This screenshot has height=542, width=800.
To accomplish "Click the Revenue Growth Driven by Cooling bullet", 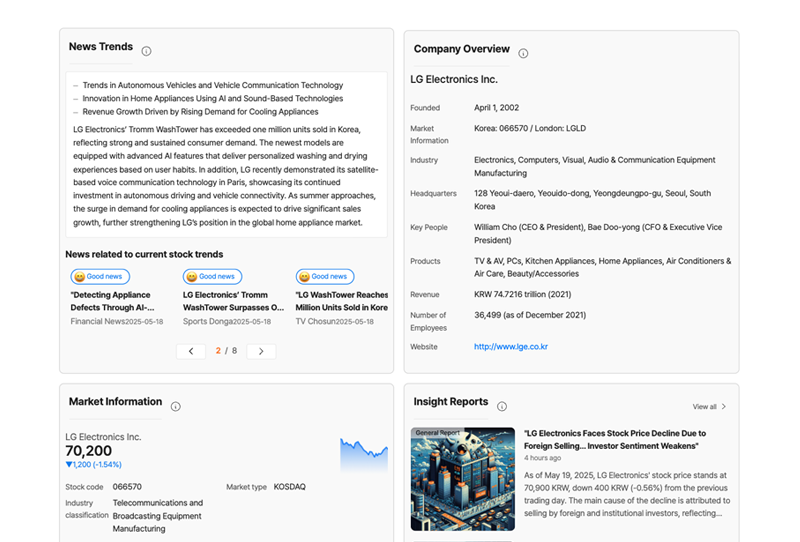I will tap(201, 112).
